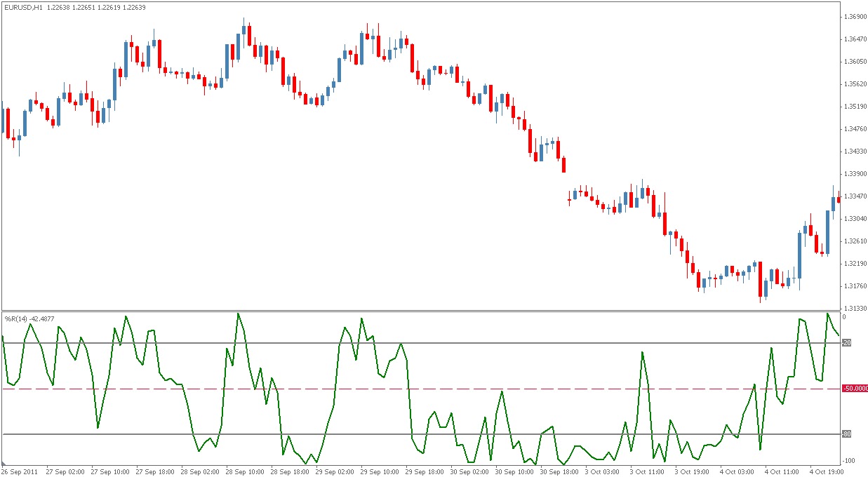This screenshot has height=477, width=868.
Task: Click the 28 Sep 18:00 time label
Action: click(x=290, y=471)
